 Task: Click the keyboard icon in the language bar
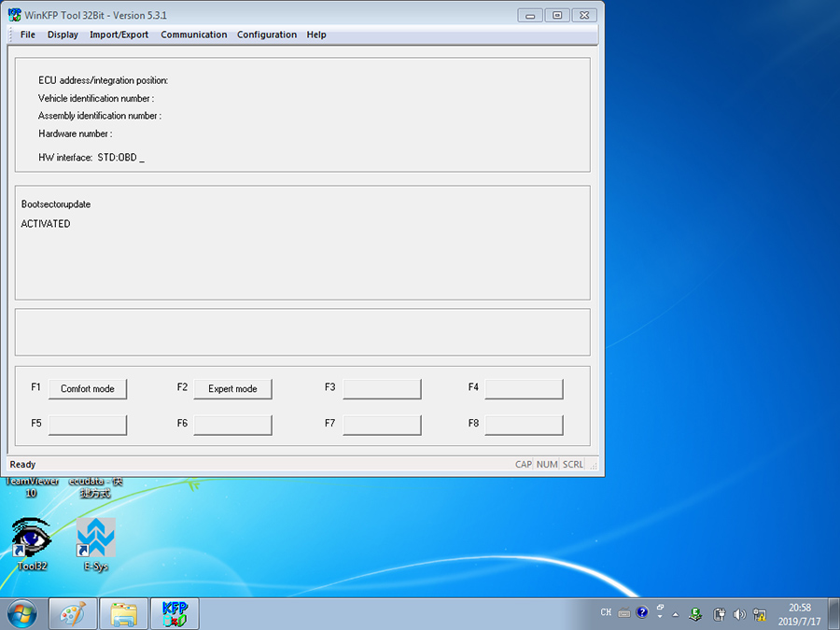(624, 612)
